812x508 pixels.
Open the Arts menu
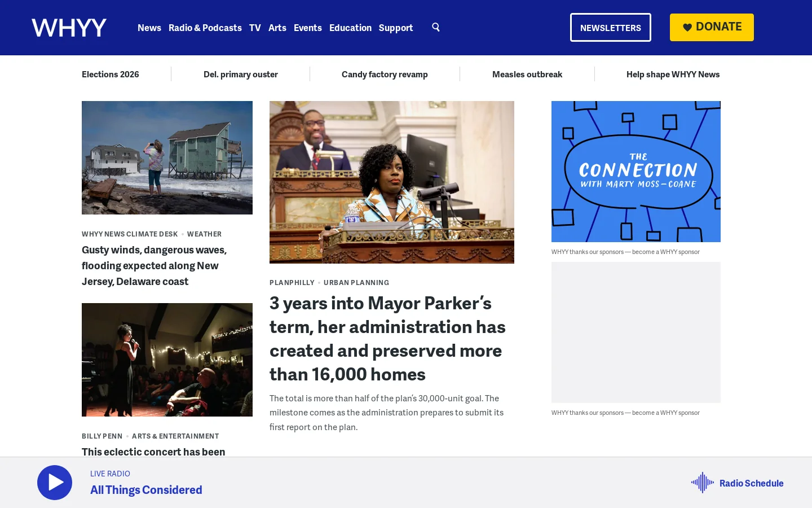(277, 28)
